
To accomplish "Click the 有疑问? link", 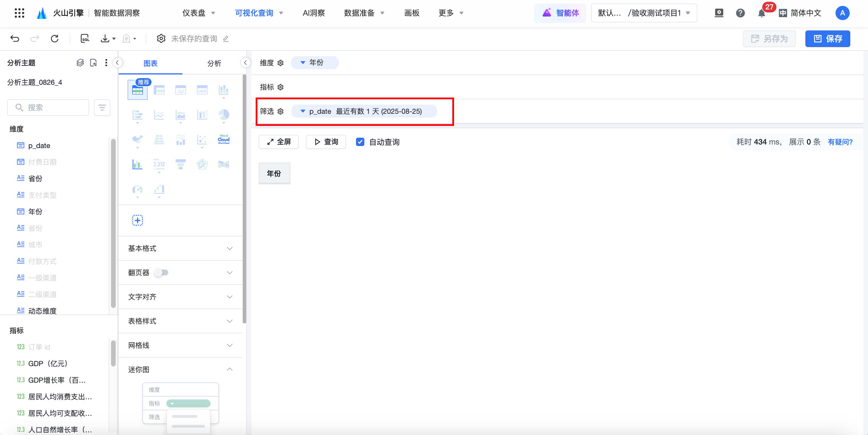I will (x=840, y=142).
